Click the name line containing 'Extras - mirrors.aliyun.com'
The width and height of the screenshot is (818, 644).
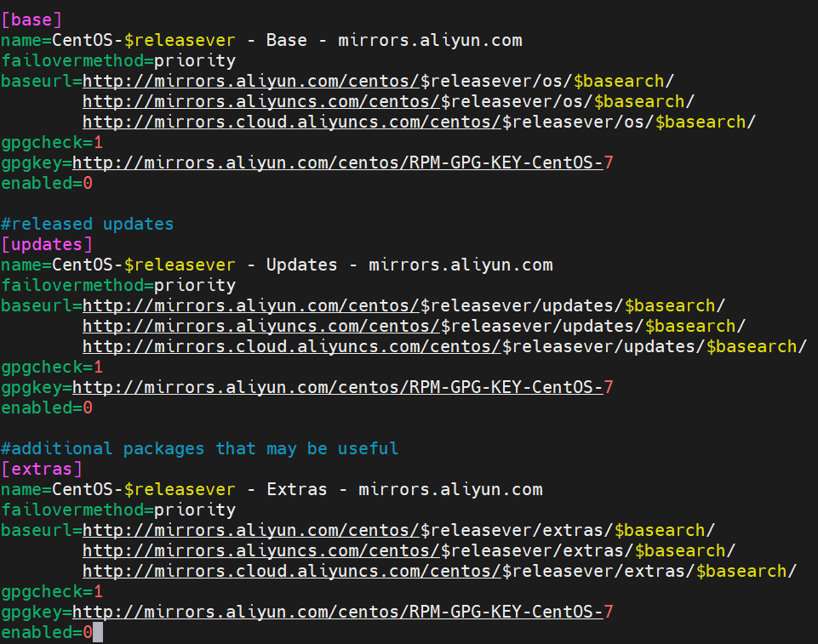click(x=272, y=490)
